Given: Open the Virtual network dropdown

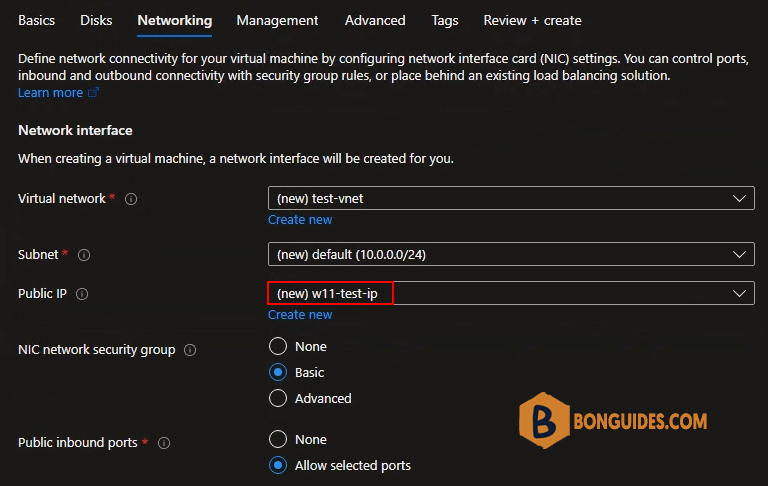Looking at the screenshot, I should pyautogui.click(x=510, y=198).
